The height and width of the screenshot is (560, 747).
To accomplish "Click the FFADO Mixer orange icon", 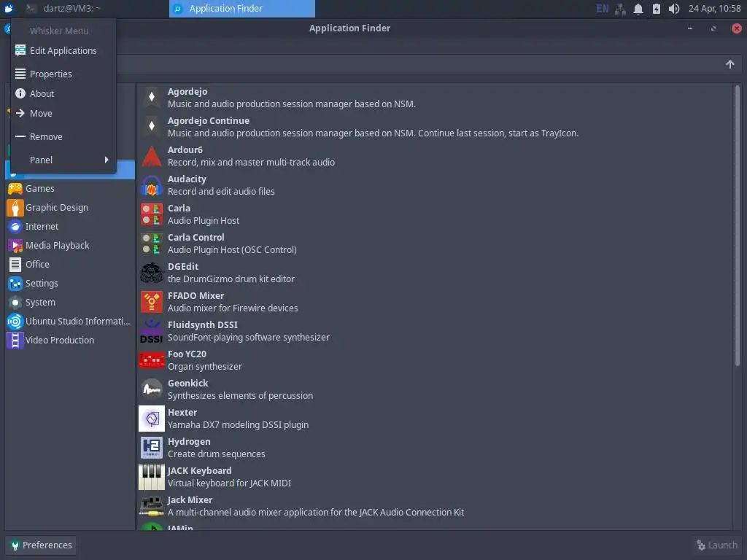I will [152, 302].
